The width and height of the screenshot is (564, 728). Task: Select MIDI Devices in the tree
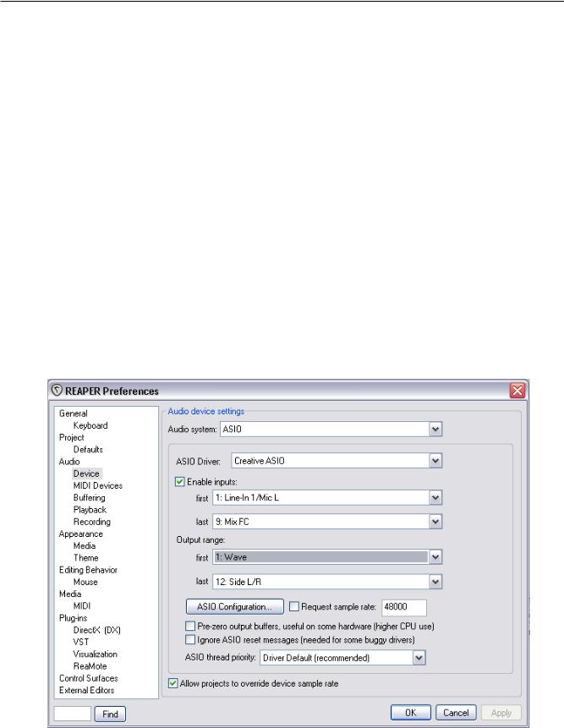(x=97, y=485)
